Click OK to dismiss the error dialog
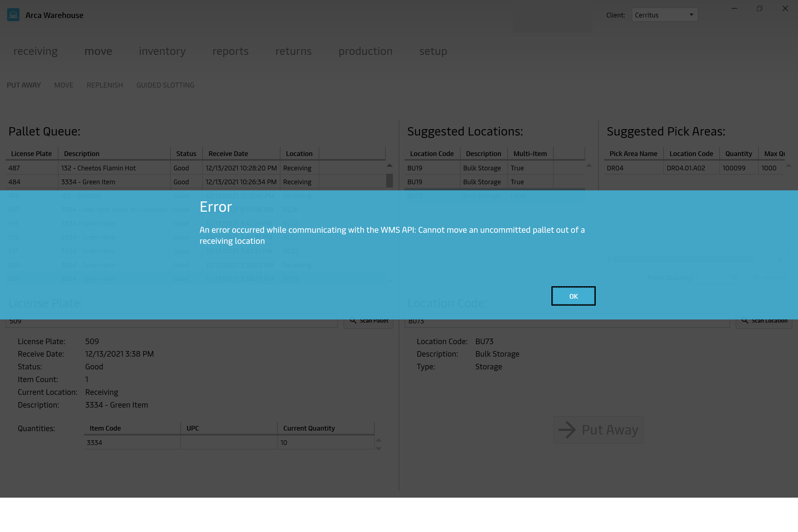The image size is (798, 532). 573,296
